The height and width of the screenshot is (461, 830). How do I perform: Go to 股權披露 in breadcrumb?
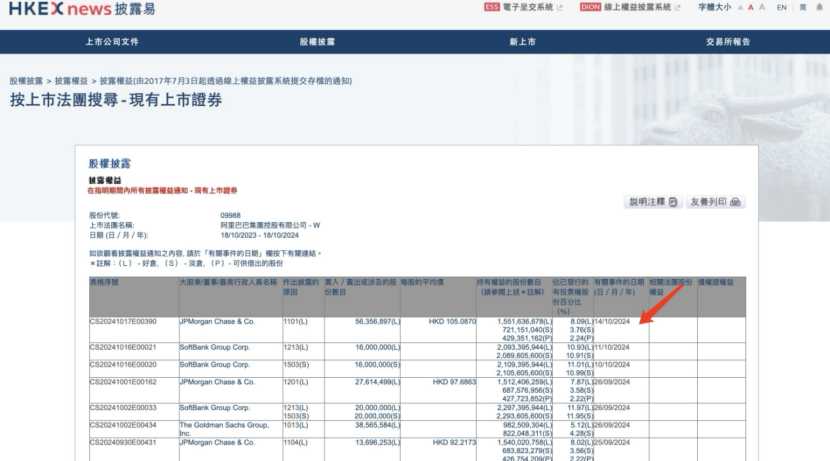(x=26, y=80)
